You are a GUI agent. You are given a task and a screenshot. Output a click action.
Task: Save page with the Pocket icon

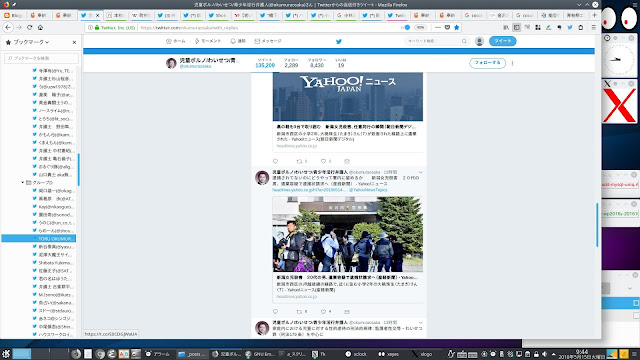point(447,27)
